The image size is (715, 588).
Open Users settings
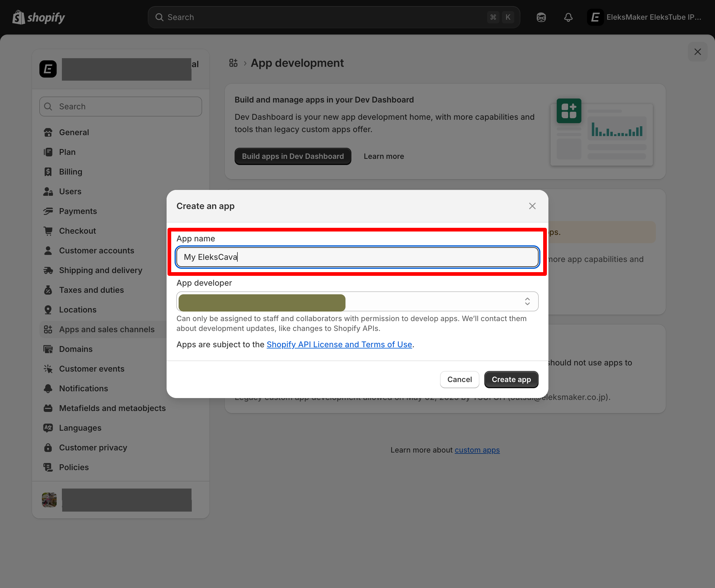tap(70, 191)
